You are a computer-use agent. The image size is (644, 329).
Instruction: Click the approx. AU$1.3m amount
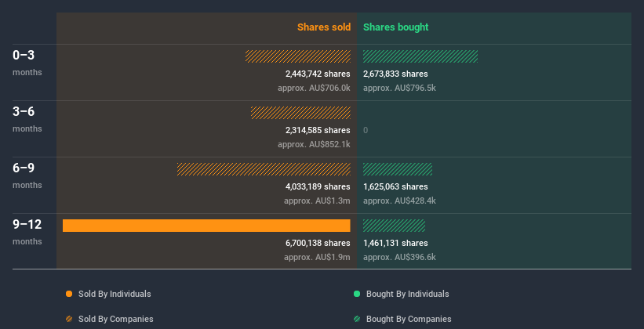(x=317, y=201)
